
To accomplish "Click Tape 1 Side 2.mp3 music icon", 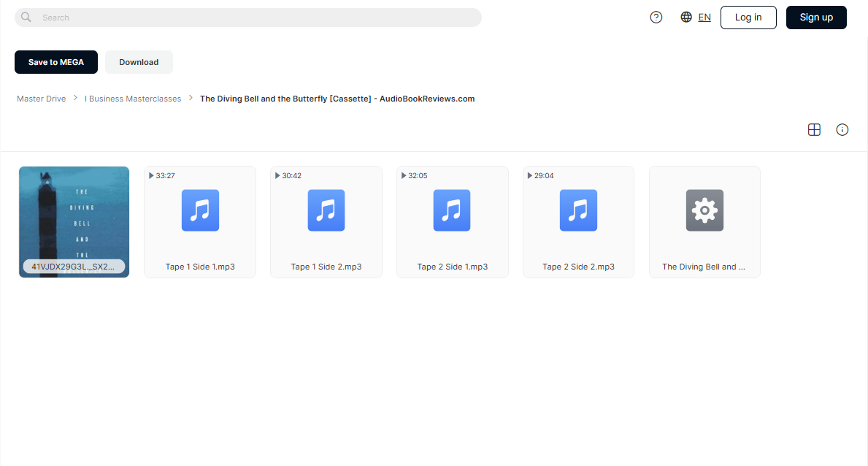I will pos(326,210).
